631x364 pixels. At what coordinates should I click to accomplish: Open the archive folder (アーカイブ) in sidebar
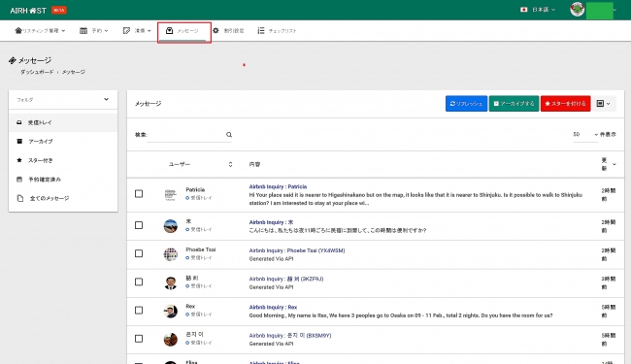point(63,142)
